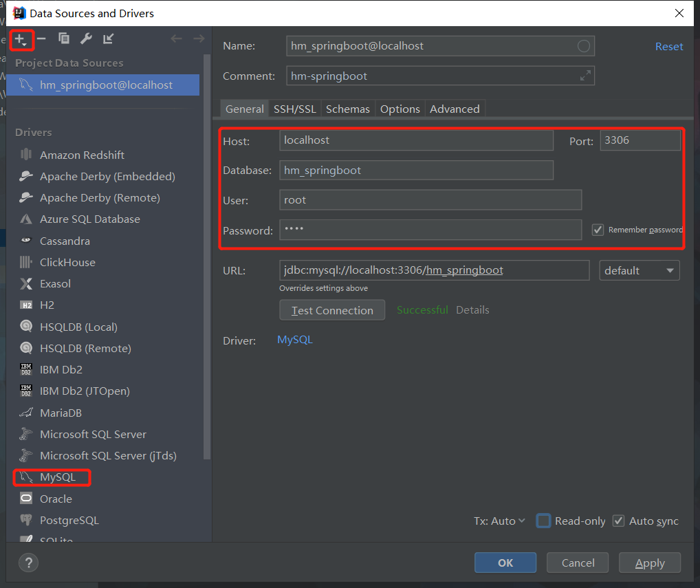Open help with question mark button

pyautogui.click(x=29, y=563)
